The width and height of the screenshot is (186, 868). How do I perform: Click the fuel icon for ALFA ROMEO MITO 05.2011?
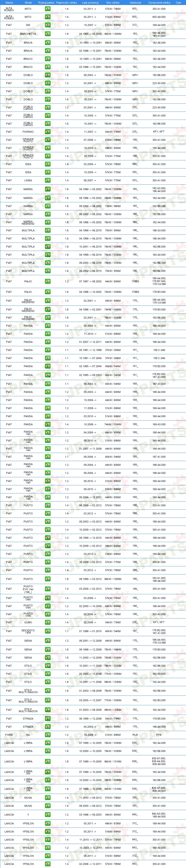[x=48, y=17]
